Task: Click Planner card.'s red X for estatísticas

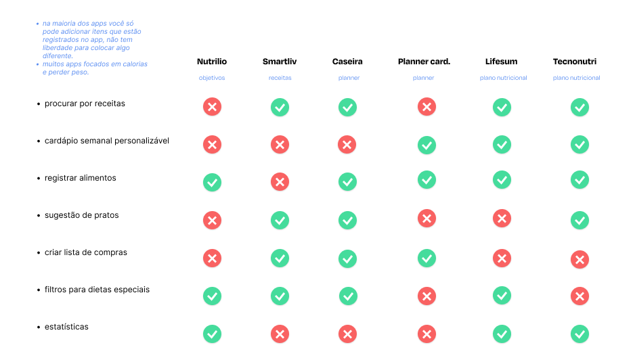Action: pyautogui.click(x=427, y=334)
